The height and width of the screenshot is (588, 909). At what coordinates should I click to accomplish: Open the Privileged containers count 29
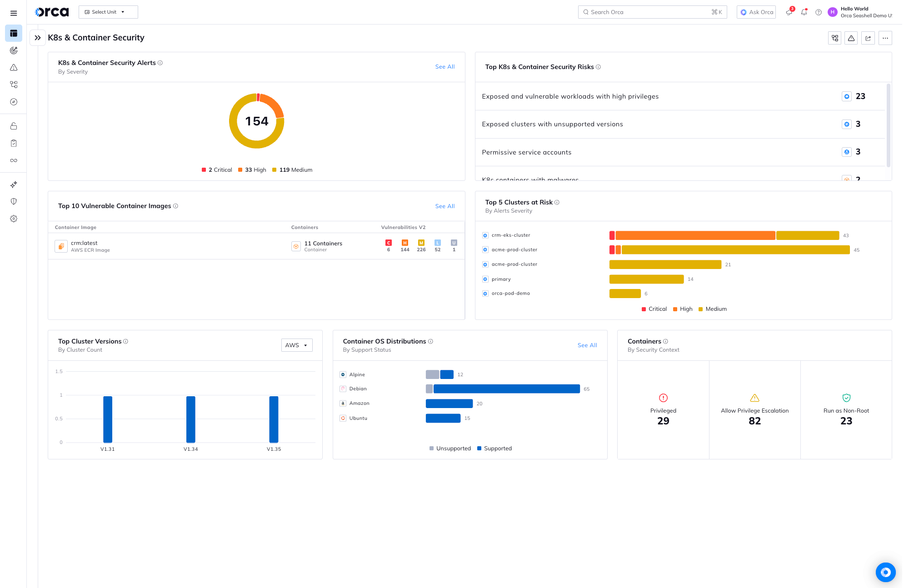[663, 421]
